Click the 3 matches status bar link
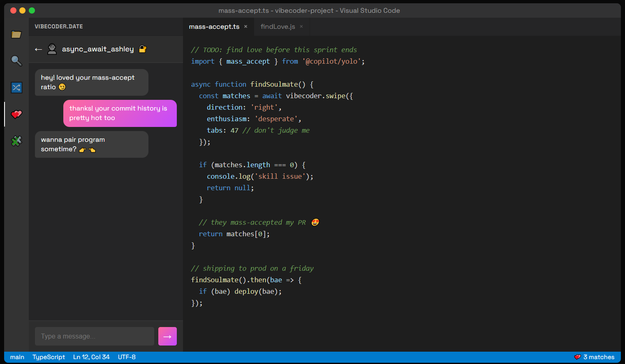This screenshot has width=625, height=364. click(598, 357)
